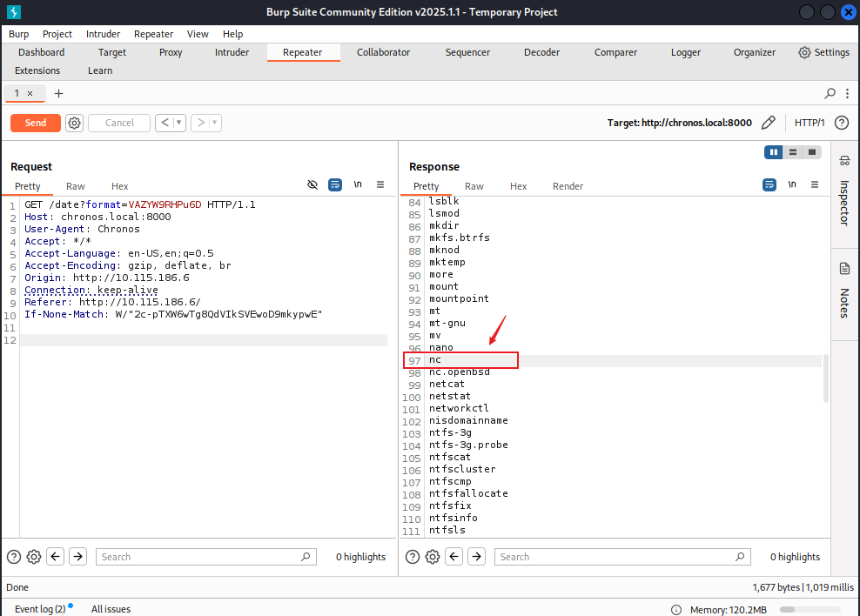Toggle word wrap in Response editor
Screen dimensions: 860x616
(x=769, y=184)
